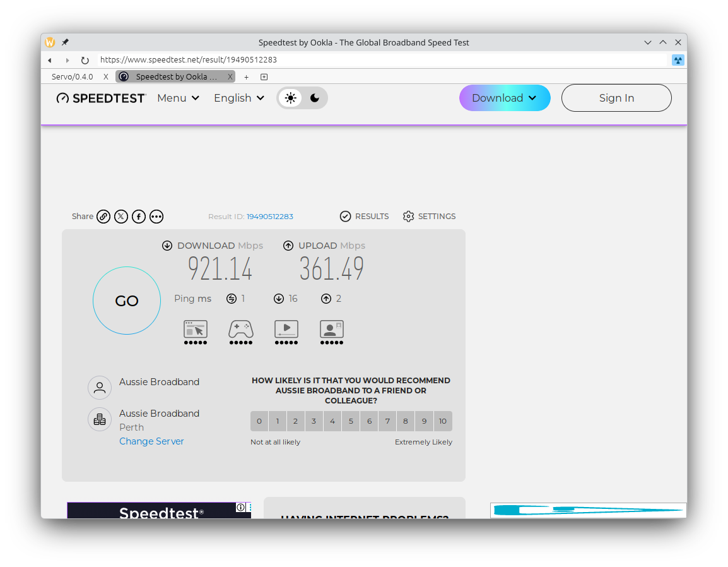Rate recommendation as 8
This screenshot has width=728, height=567.
point(406,421)
